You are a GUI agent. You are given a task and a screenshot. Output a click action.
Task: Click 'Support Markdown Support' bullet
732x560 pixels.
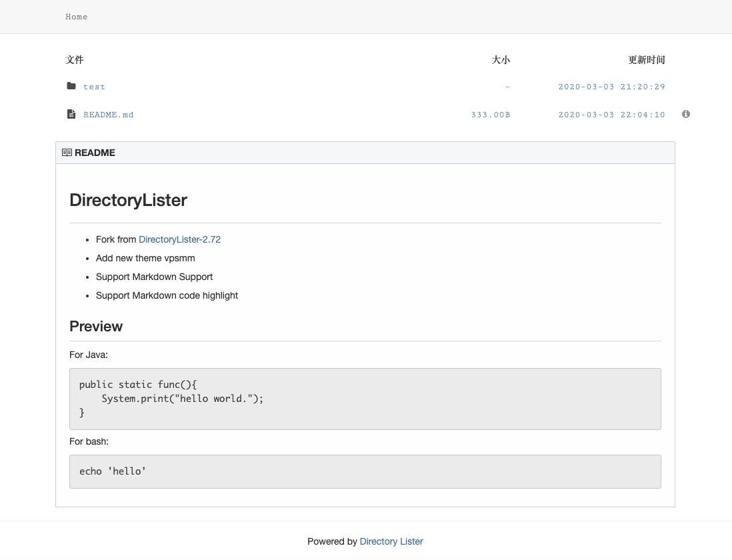pyautogui.click(x=155, y=277)
